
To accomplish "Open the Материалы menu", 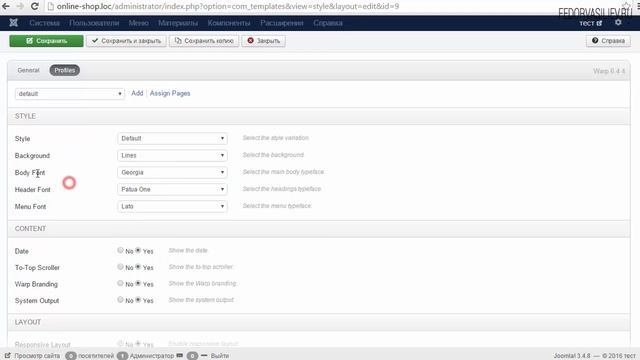I will pyautogui.click(x=178, y=23).
